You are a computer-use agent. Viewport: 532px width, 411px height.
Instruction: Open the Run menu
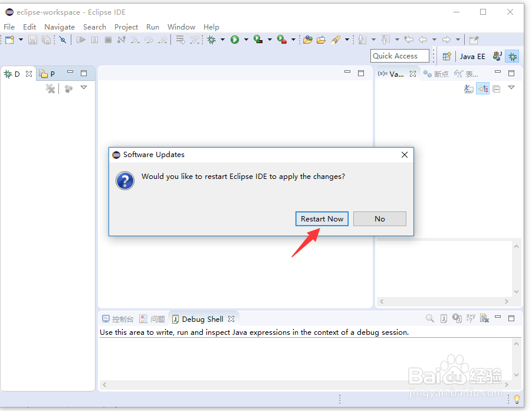153,27
